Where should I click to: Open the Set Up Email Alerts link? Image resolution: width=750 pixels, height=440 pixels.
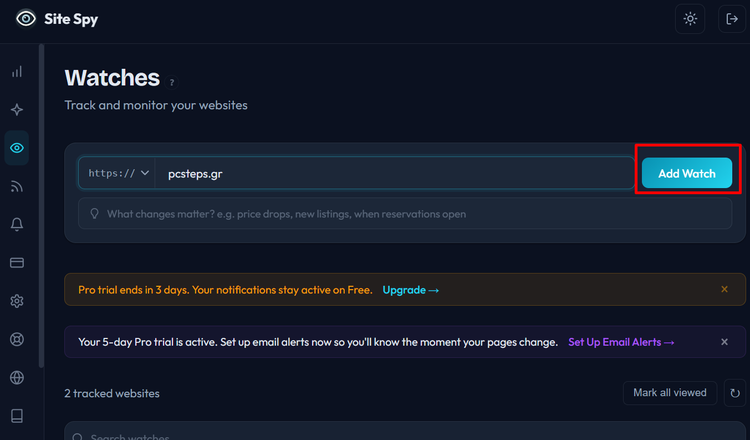(621, 342)
